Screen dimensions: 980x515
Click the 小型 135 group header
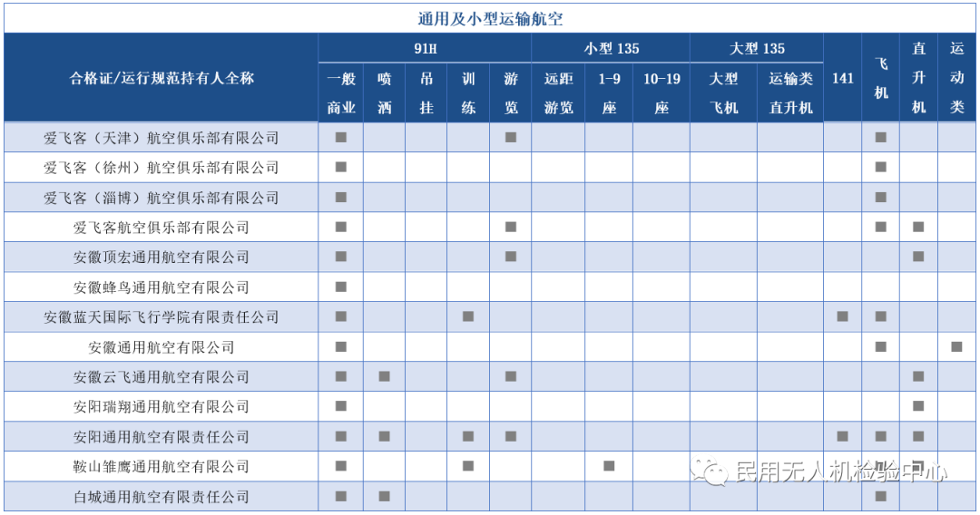pos(611,49)
